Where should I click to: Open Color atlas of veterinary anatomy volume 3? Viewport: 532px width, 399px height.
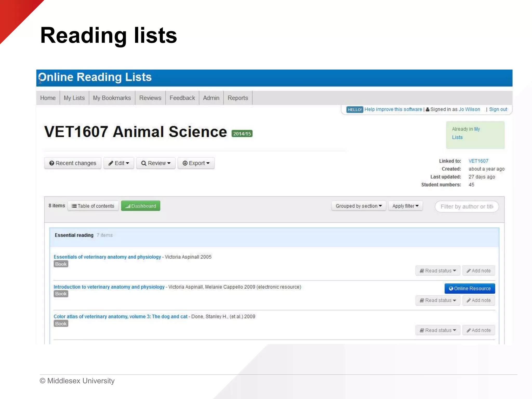pyautogui.click(x=121, y=317)
